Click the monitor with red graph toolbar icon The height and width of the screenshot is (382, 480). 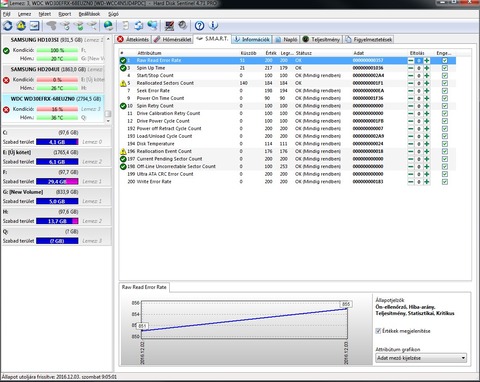[x=169, y=26]
